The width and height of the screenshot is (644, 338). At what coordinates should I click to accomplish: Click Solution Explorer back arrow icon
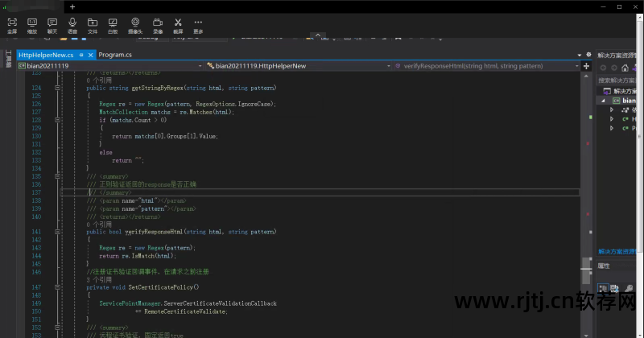pyautogui.click(x=603, y=68)
